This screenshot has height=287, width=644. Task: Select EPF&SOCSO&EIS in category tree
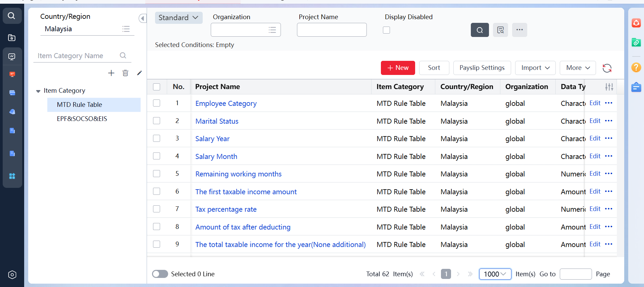(x=82, y=119)
